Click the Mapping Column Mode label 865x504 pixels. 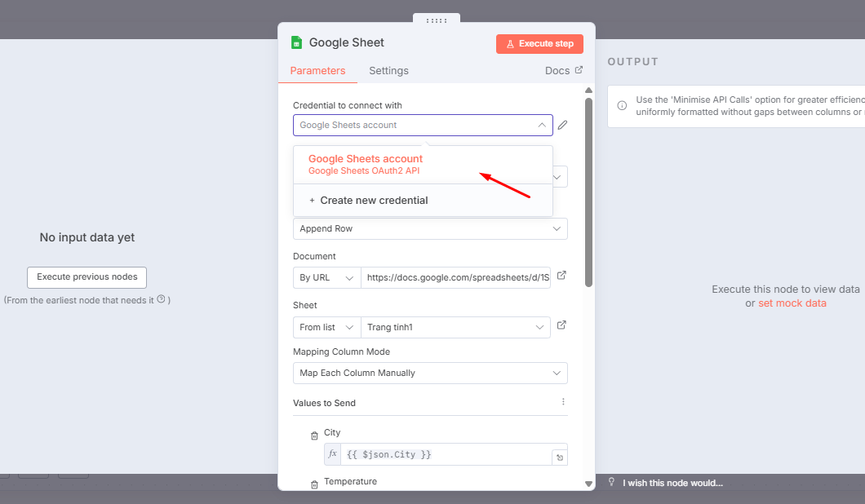coord(341,351)
